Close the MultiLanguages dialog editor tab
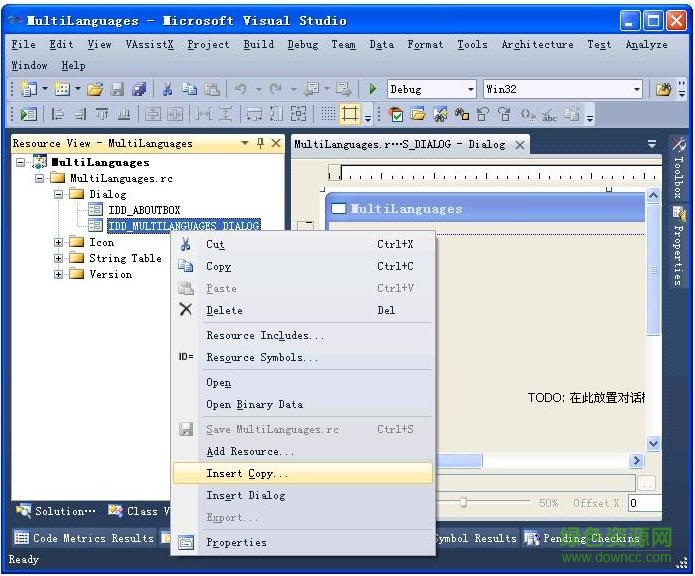 click(520, 144)
